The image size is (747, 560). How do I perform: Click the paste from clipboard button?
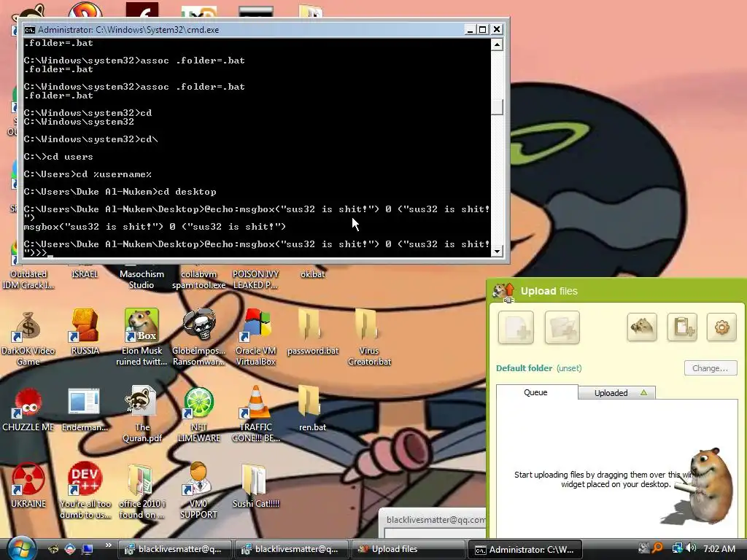682,327
